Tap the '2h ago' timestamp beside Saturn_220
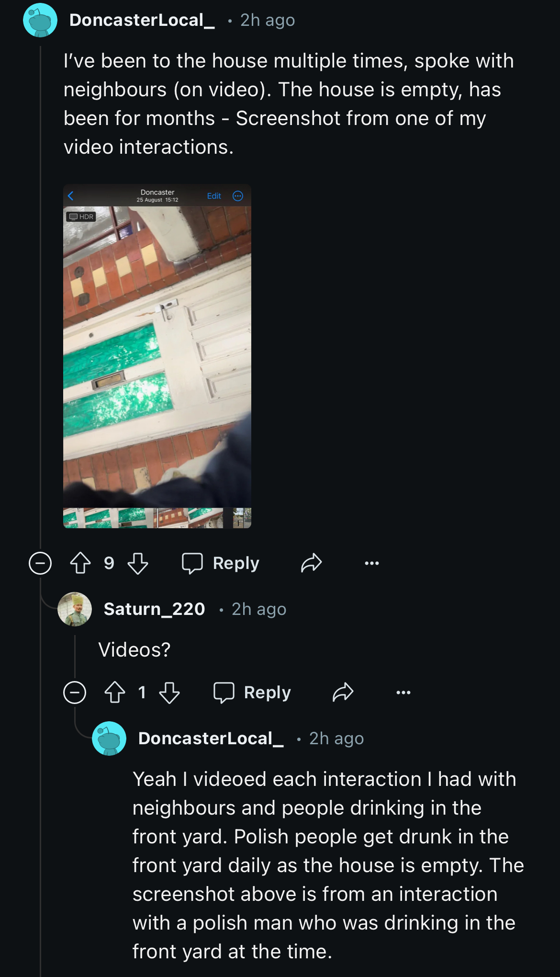Screen dimensions: 560x977 point(259,609)
